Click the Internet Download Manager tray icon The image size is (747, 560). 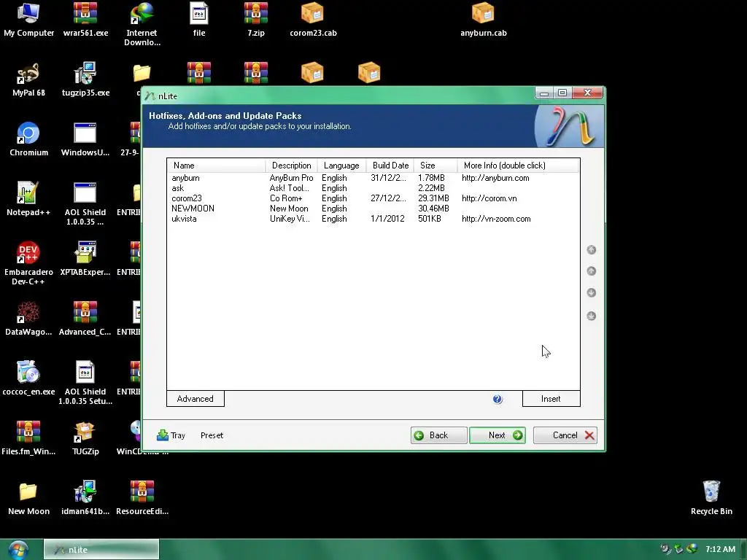tap(692, 549)
